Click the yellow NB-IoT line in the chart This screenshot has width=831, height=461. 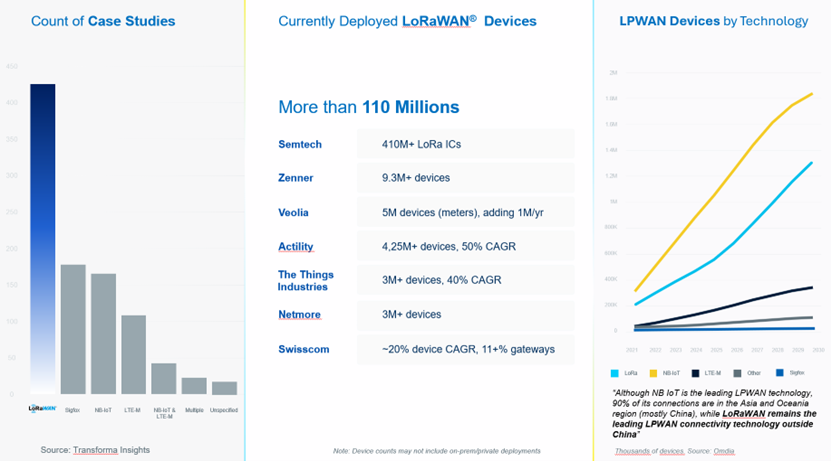click(713, 198)
